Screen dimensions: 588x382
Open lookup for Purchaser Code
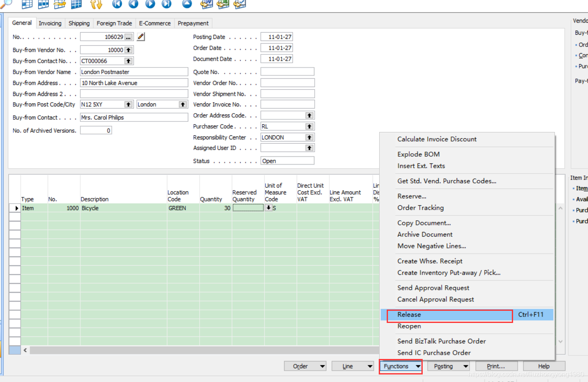(x=309, y=126)
